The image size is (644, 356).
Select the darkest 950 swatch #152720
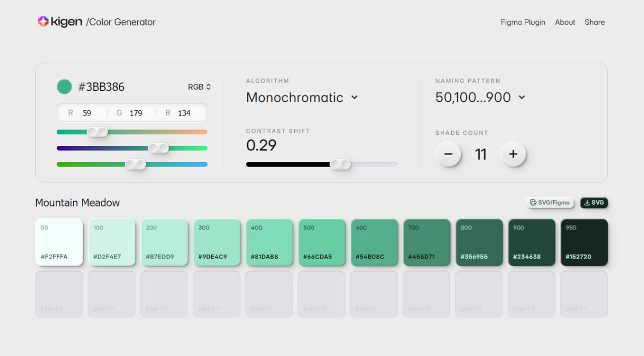(x=584, y=242)
